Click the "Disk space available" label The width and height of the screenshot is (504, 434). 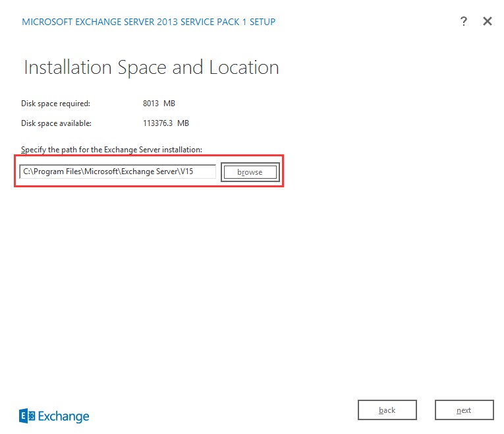[x=56, y=123]
